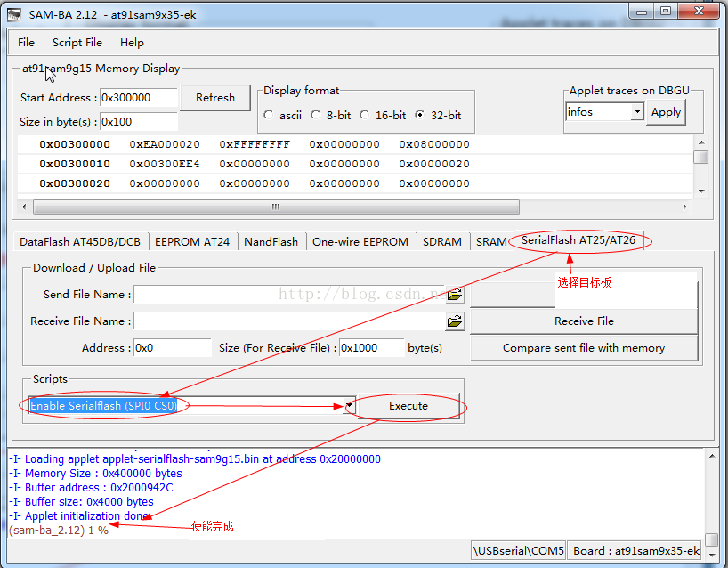Browse for Send File Name

point(455,295)
